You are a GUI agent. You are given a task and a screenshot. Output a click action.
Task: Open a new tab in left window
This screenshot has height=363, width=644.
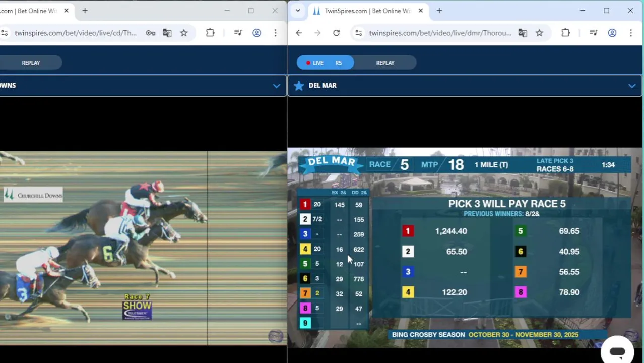pyautogui.click(x=85, y=11)
